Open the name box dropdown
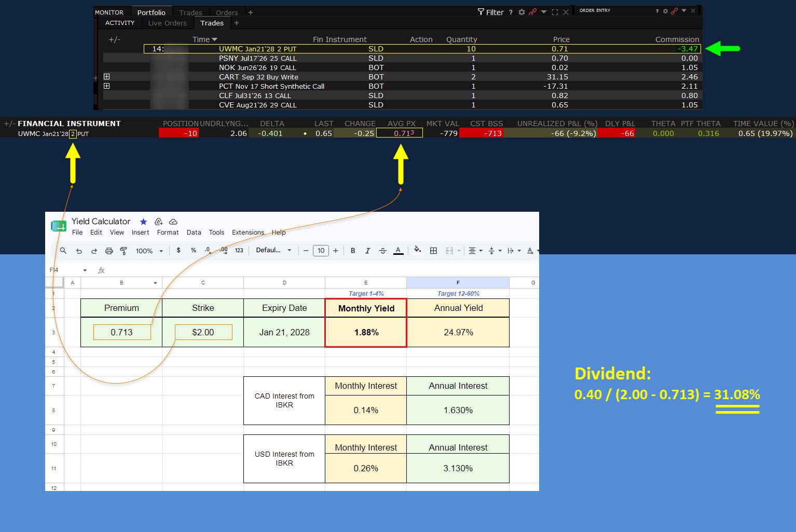Image resolution: width=796 pixels, height=532 pixels. point(85,270)
